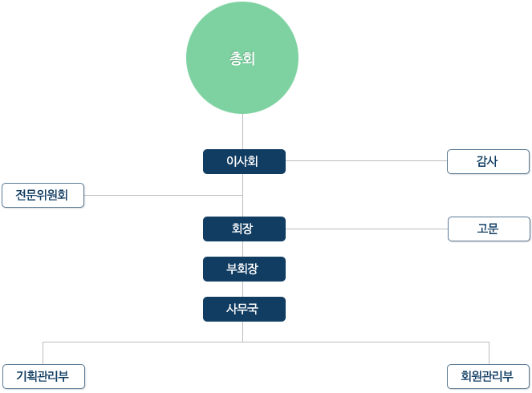Image resolution: width=532 pixels, height=393 pixels.
Task: Click the vertical line above 회원관리부
Action: pyautogui.click(x=489, y=354)
